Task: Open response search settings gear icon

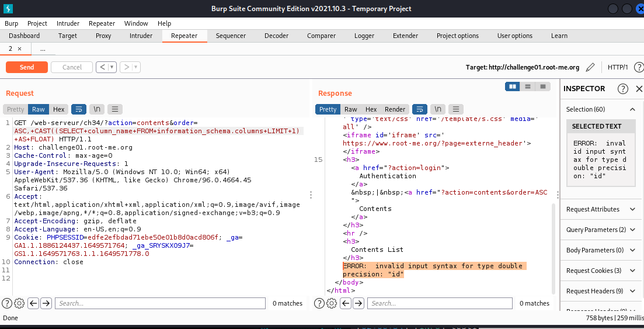Action: (x=332, y=303)
